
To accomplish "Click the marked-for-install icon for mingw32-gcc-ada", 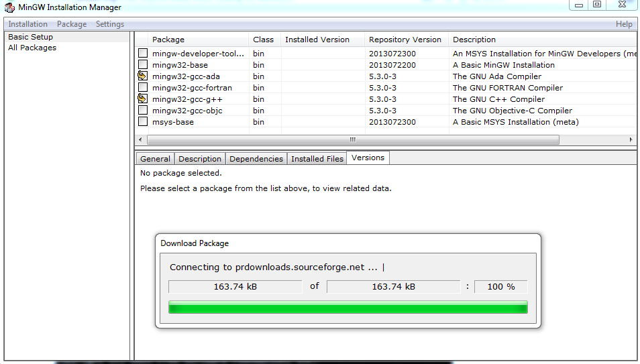I will point(142,76).
